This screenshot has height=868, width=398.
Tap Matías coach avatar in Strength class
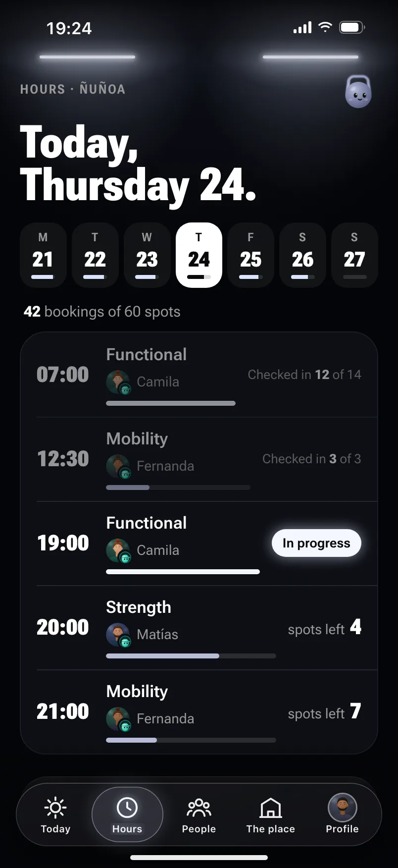point(118,635)
